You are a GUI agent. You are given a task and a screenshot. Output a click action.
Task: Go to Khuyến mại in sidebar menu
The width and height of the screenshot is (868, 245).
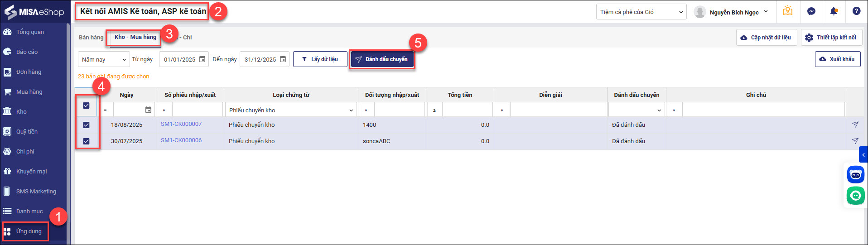tap(32, 171)
